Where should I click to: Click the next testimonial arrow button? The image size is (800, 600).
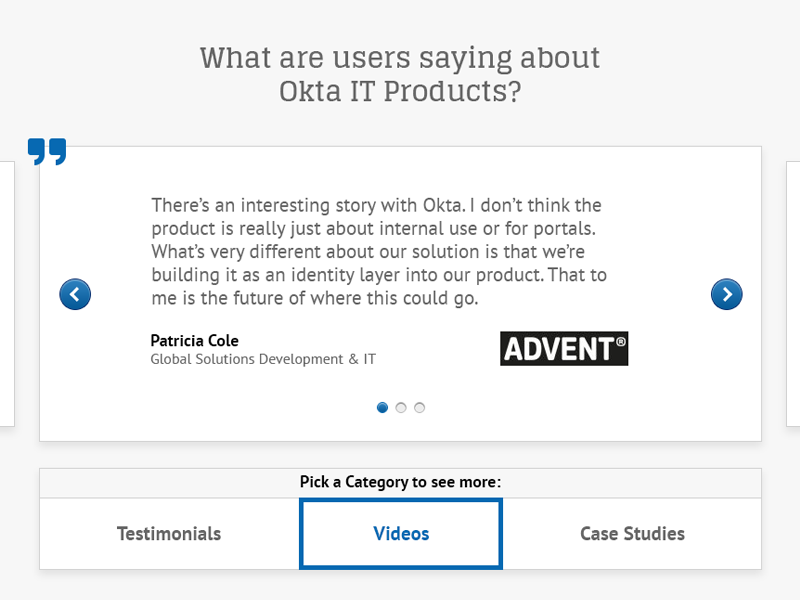pyautogui.click(x=726, y=294)
